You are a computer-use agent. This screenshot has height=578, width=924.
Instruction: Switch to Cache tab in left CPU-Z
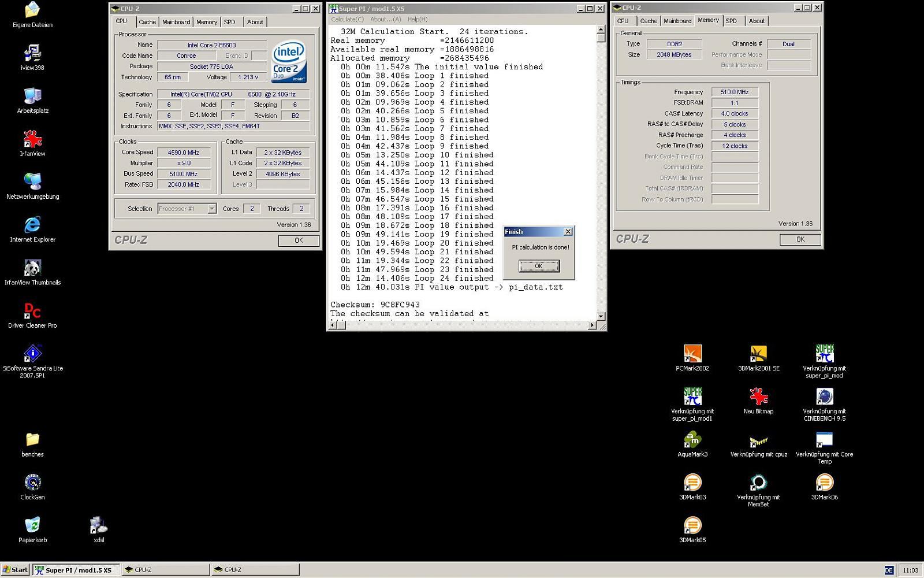click(x=147, y=22)
